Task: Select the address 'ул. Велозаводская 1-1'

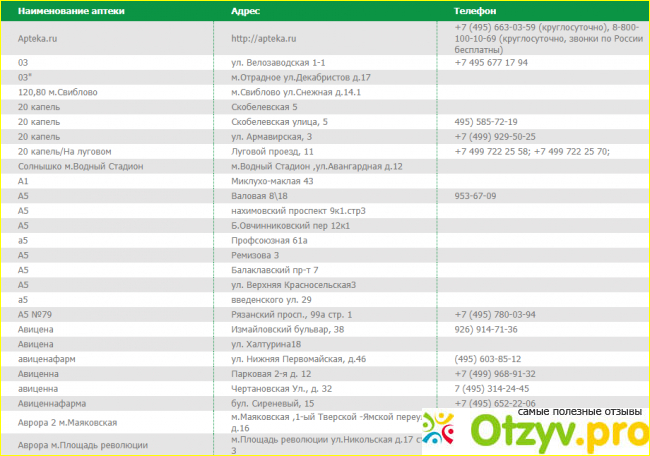Action: (278, 62)
